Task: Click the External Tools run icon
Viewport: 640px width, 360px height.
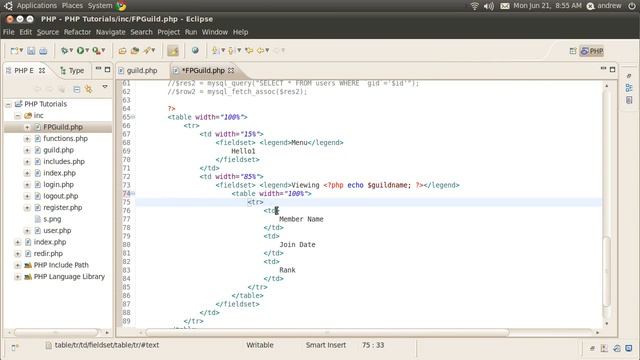Action: (x=96, y=51)
